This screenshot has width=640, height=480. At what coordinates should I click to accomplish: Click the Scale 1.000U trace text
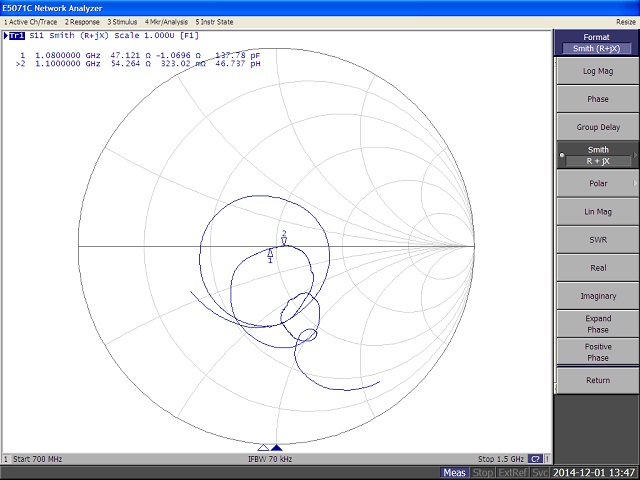tap(144, 36)
